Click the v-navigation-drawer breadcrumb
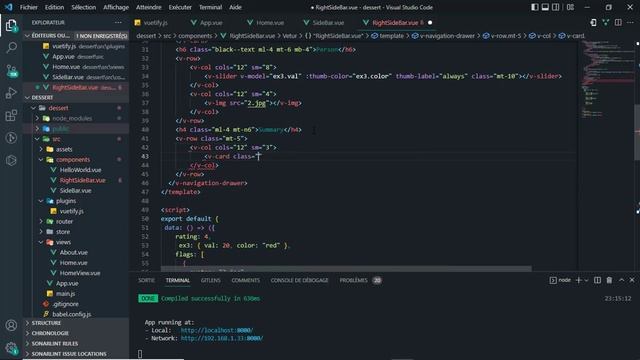The image size is (640, 360). [x=443, y=36]
